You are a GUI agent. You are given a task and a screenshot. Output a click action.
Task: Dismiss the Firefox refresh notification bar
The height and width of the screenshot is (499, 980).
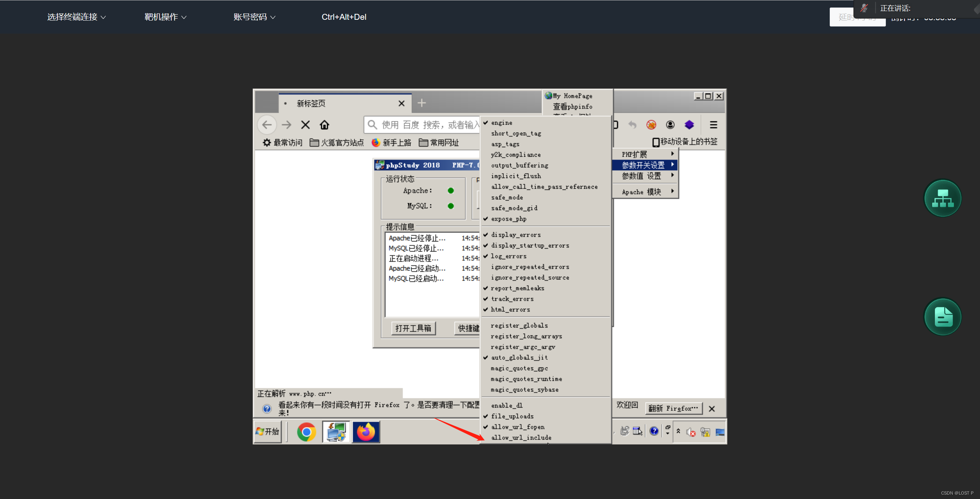712,409
